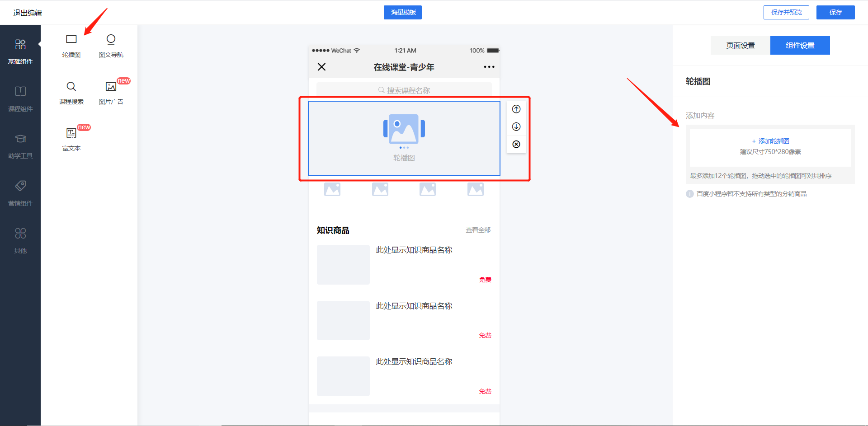The image size is (868, 426).
Task: Select the 轮播图 carousel component icon
Action: coord(71,40)
